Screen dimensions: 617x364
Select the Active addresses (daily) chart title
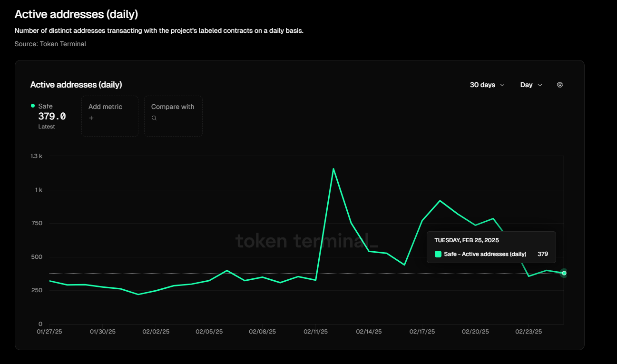click(76, 84)
